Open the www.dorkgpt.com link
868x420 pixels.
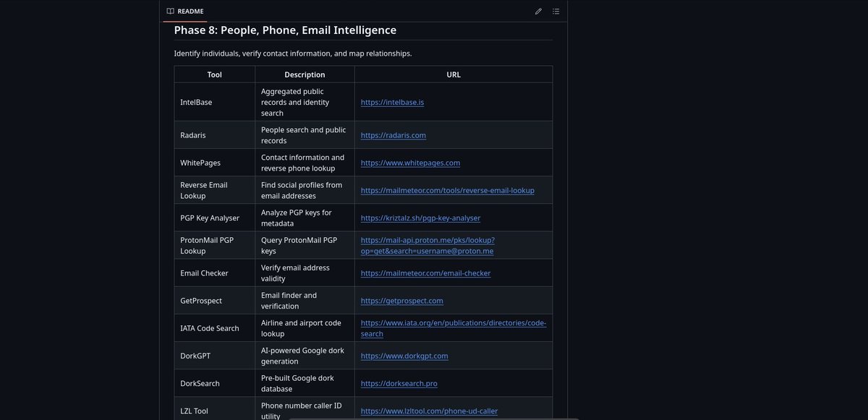(404, 356)
